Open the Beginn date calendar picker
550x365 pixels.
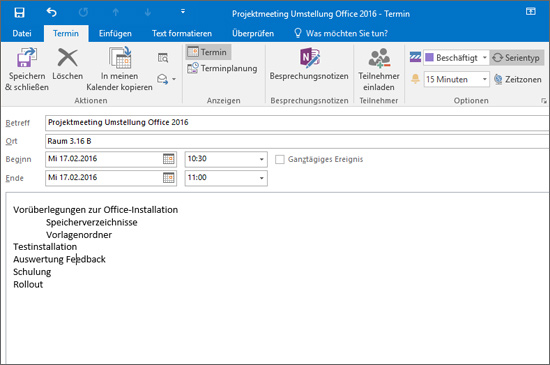169,159
